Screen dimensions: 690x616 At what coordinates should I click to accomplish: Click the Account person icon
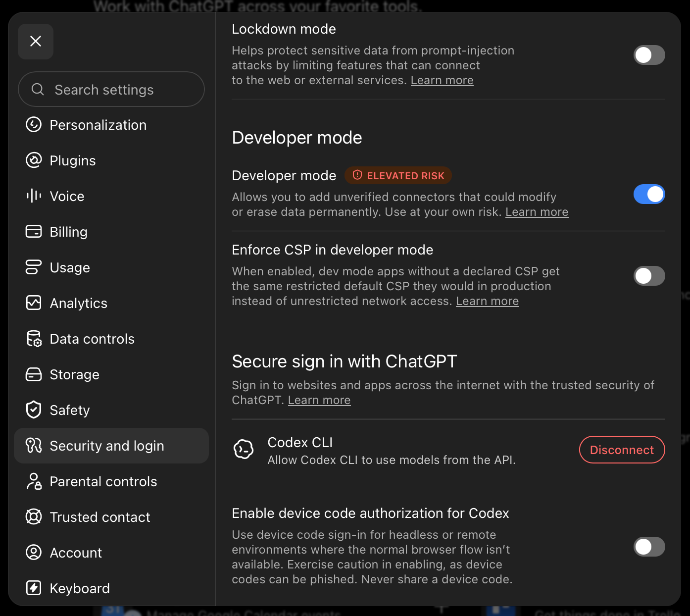[34, 553]
